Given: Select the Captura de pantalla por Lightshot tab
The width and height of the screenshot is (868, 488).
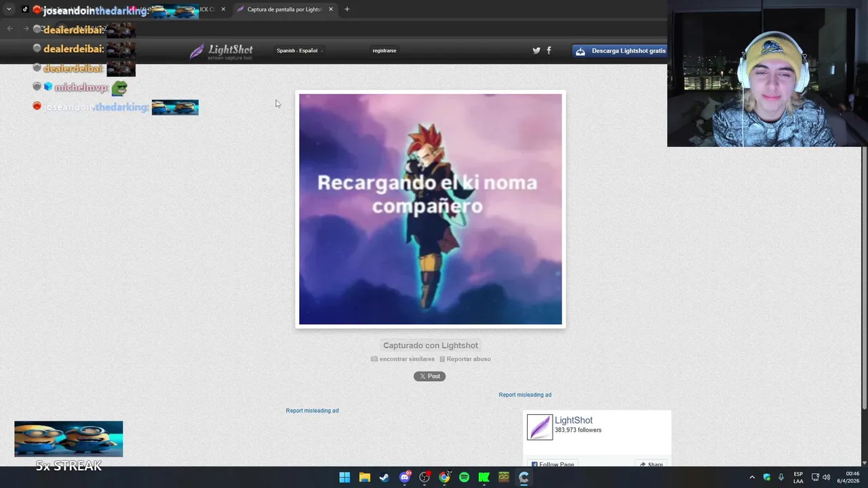Looking at the screenshot, I should 283,9.
